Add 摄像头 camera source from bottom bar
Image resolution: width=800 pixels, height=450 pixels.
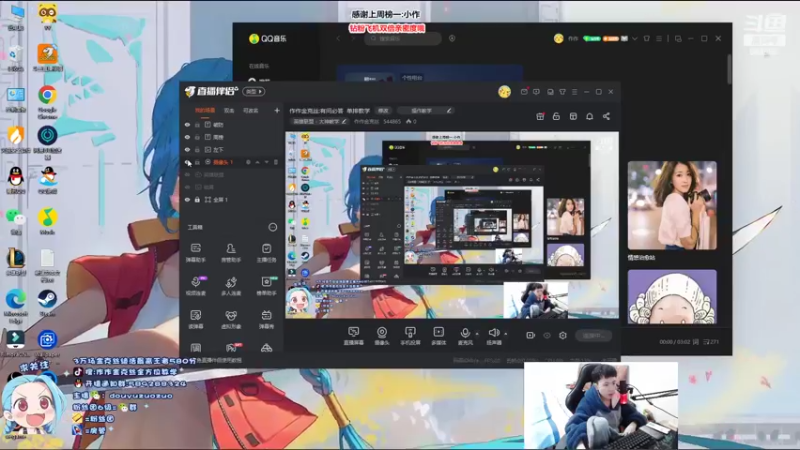click(382, 336)
